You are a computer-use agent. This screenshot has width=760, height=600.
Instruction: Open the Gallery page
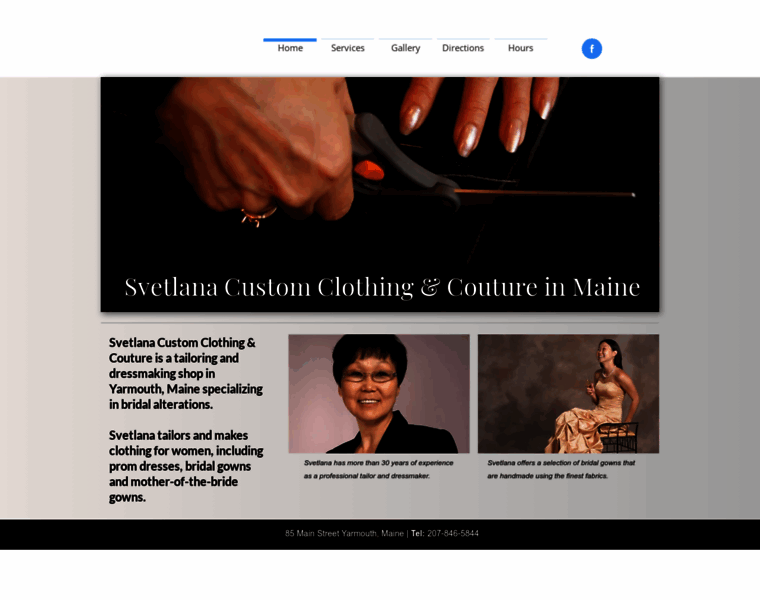tap(405, 48)
